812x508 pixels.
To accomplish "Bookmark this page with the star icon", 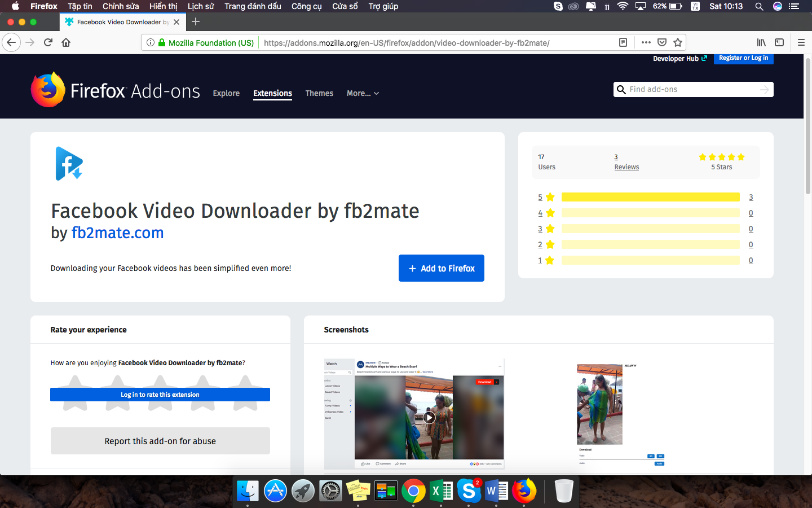I will tap(678, 42).
